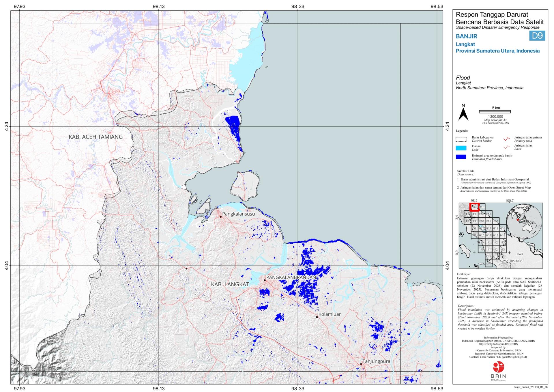Screen dimensions: 554x392
Task: Click the 'Deskripsi:' label
Action: pyautogui.click(x=464, y=274)
